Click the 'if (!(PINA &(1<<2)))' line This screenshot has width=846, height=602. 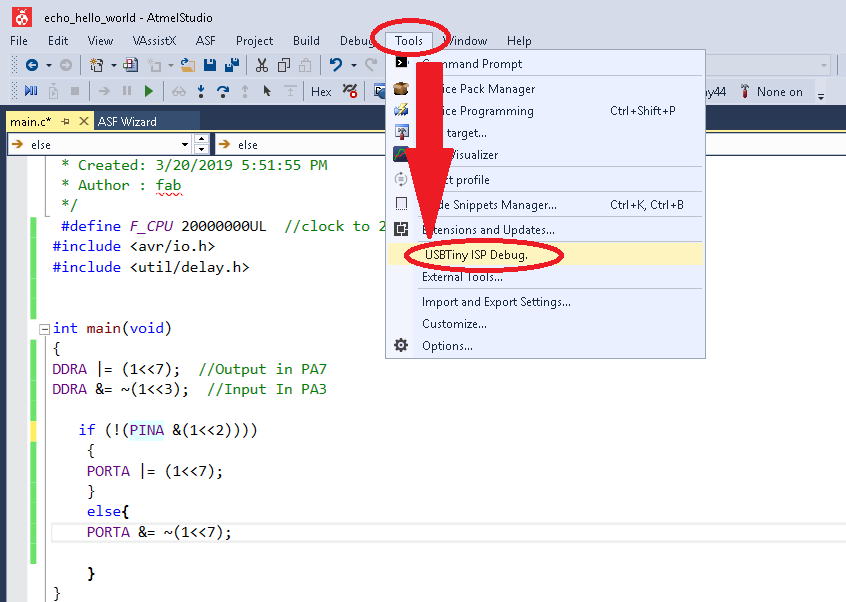click(168, 430)
